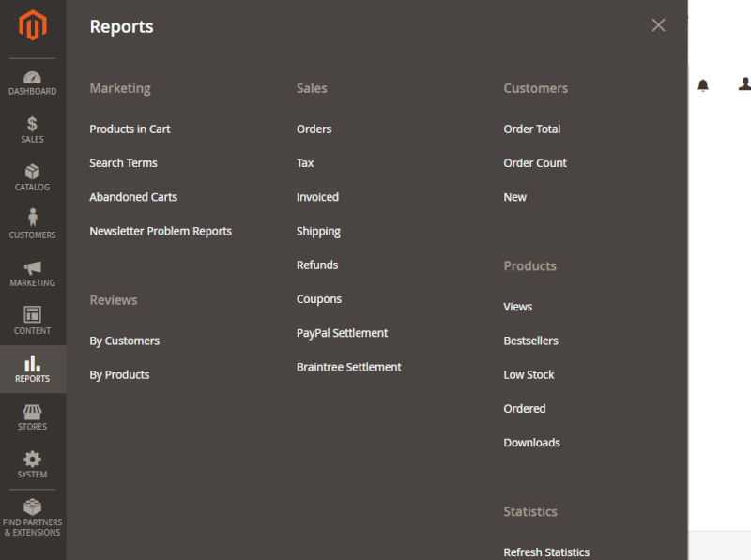Click the Customers sidebar icon
The image size is (751, 560).
(32, 225)
